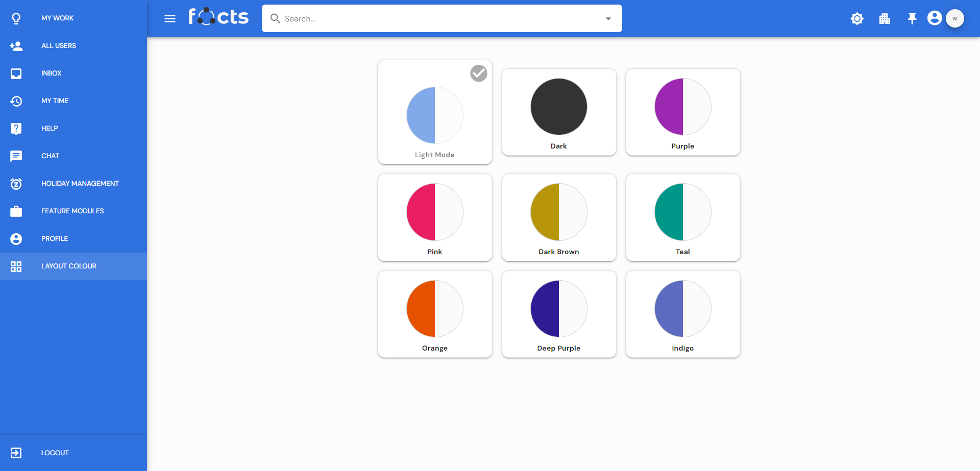Viewport: 980px width, 471px height.
Task: Click the Holiday Management alarm icon
Action: click(16, 184)
